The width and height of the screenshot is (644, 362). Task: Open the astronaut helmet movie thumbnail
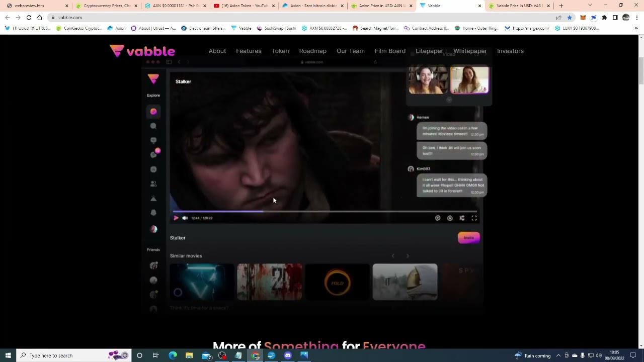(x=405, y=282)
